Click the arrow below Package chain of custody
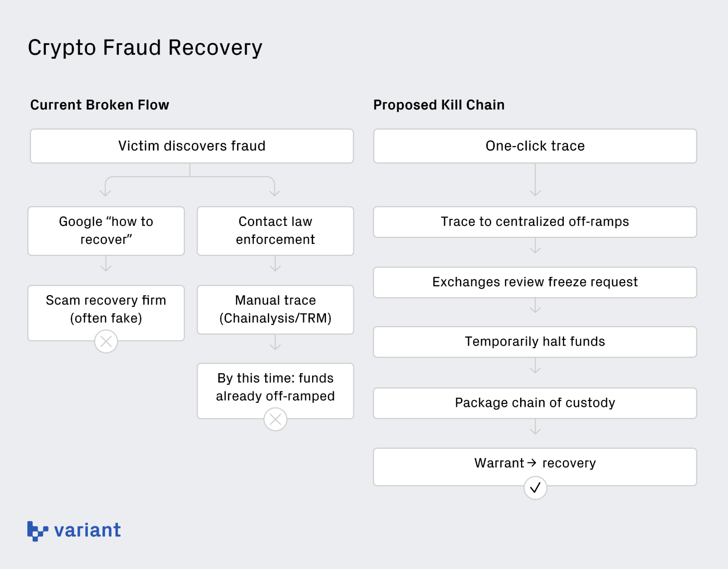Image resolution: width=728 pixels, height=569 pixels. pyautogui.click(x=535, y=427)
